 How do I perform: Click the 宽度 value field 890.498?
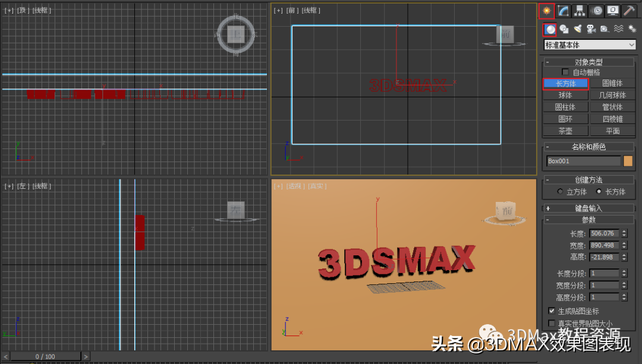(605, 245)
